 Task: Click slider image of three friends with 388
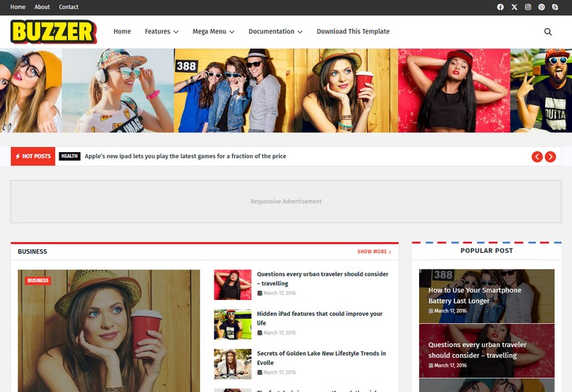(x=230, y=91)
